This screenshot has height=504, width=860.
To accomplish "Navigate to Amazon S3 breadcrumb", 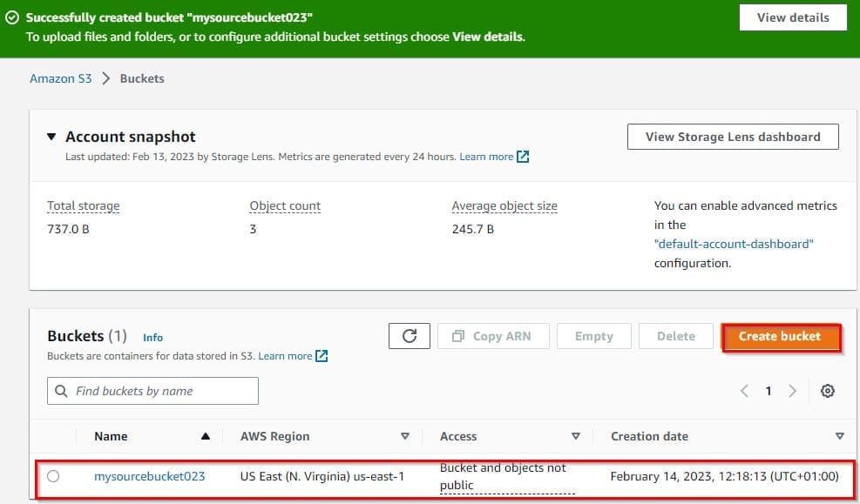I will pos(59,78).
